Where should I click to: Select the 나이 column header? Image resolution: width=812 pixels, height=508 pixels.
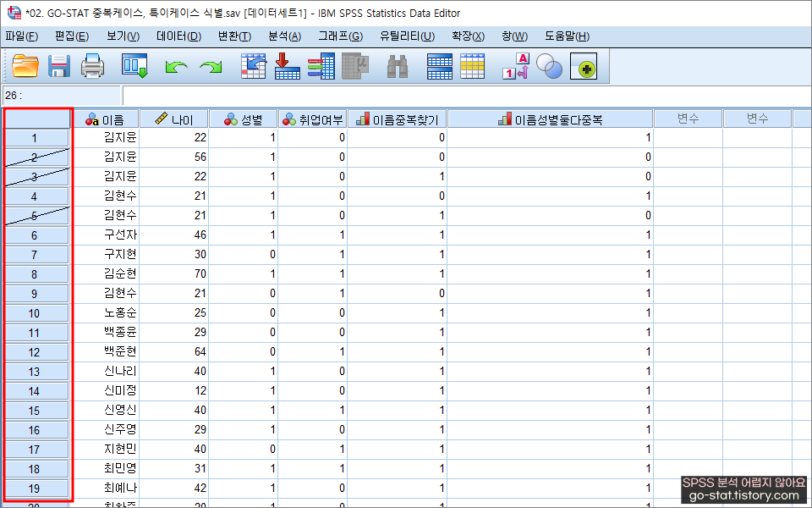pos(174,119)
